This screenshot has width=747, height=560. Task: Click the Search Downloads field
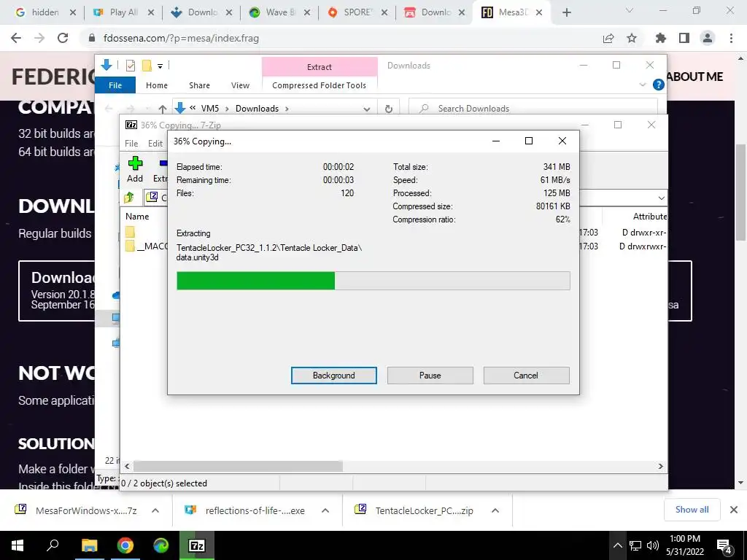pyautogui.click(x=533, y=109)
